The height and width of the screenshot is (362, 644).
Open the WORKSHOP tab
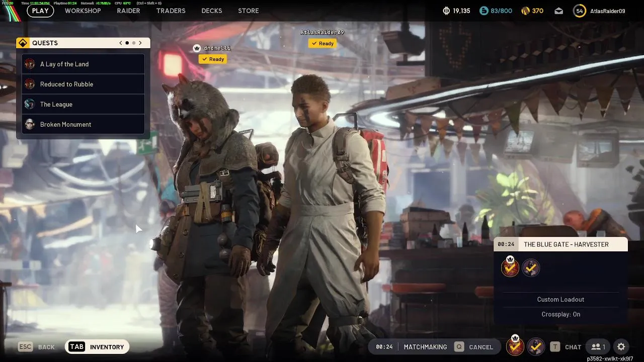(83, 11)
